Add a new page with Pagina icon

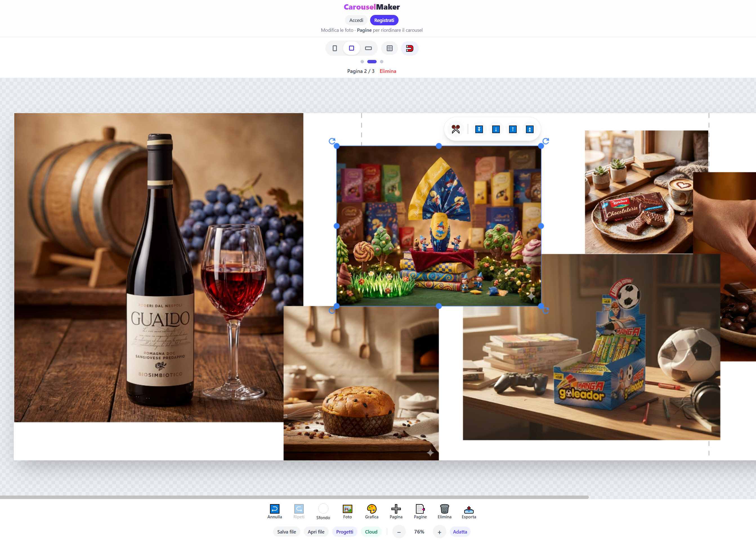(x=396, y=508)
